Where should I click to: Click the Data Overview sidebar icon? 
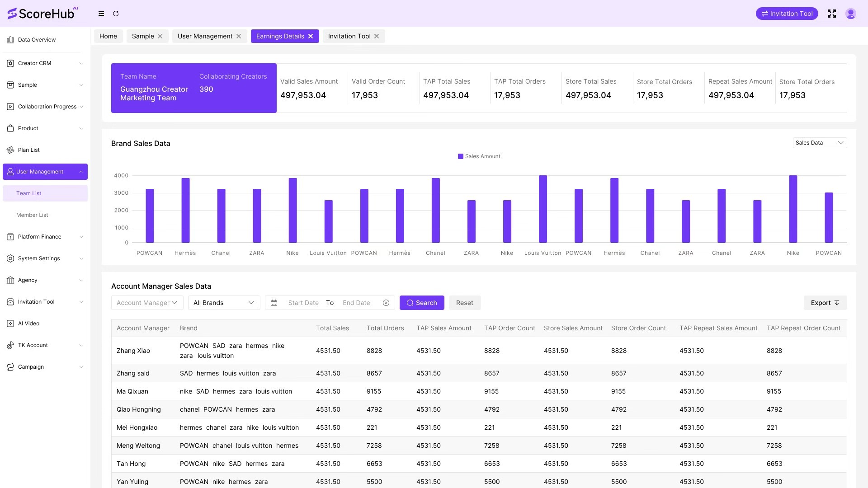[10, 40]
